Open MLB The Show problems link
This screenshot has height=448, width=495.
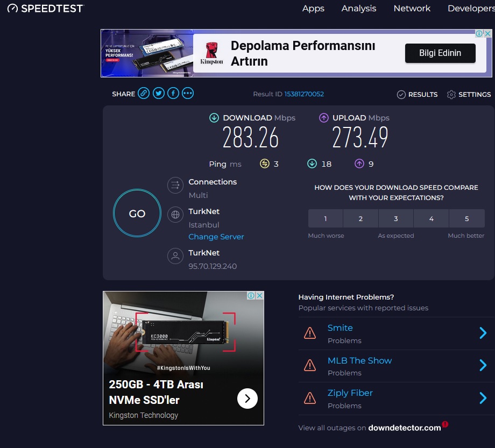coord(359,361)
